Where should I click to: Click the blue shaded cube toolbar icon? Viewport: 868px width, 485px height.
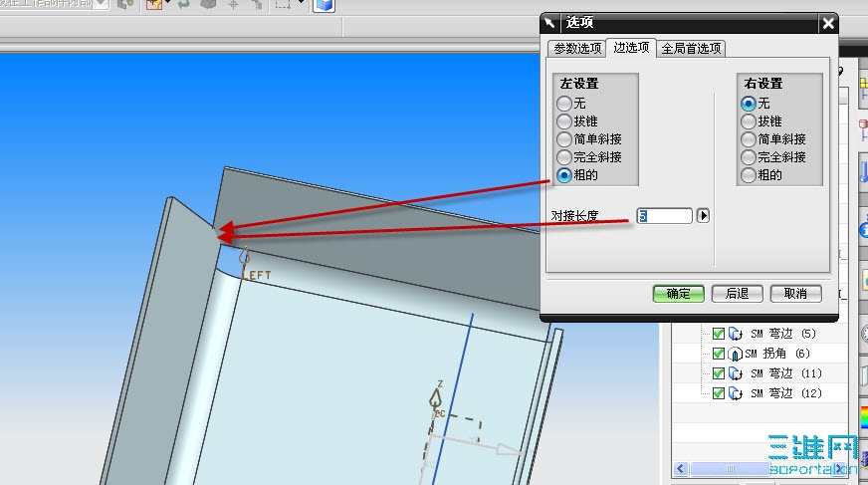pyautogui.click(x=325, y=6)
